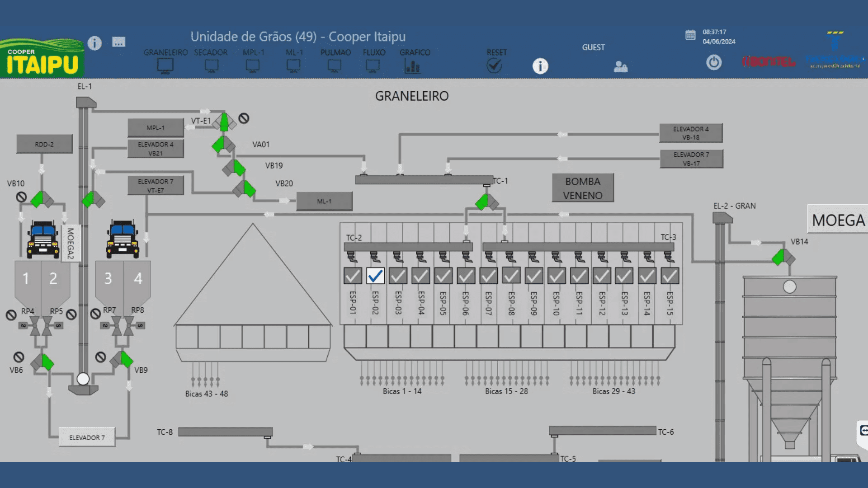Image resolution: width=868 pixels, height=488 pixels.
Task: Select the truck over hoppers 1 and 2
Action: (x=43, y=239)
